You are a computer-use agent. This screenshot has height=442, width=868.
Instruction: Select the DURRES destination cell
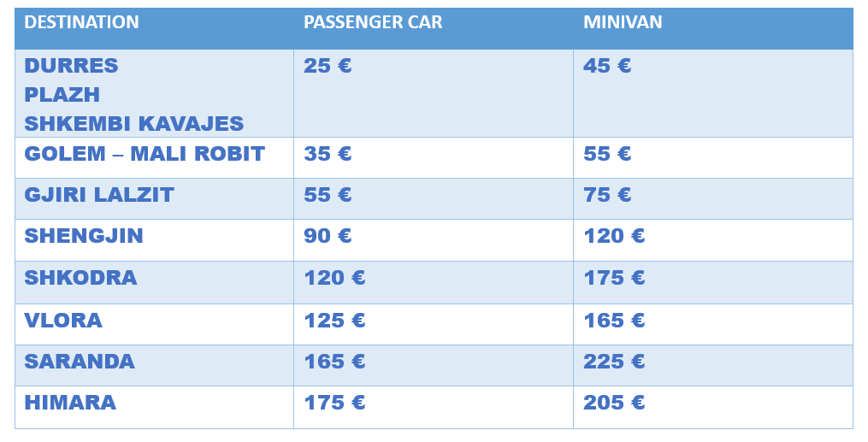(x=71, y=66)
